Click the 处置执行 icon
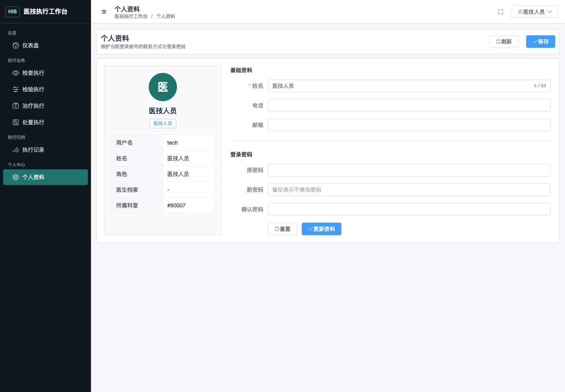 (x=16, y=122)
